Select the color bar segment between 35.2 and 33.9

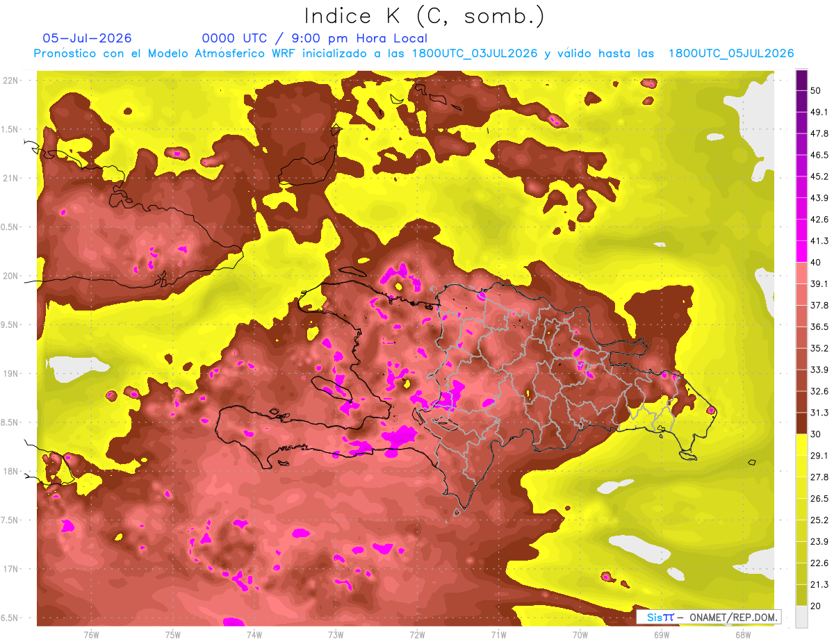click(x=801, y=359)
